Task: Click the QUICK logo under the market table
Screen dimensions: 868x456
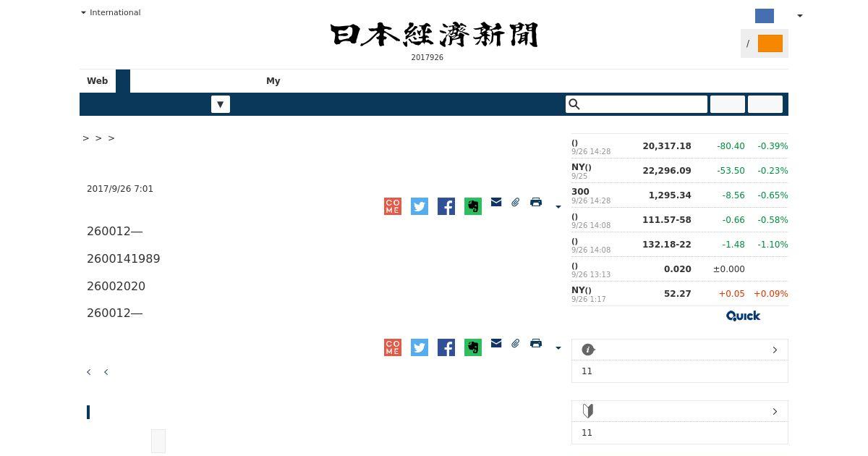Action: (743, 316)
